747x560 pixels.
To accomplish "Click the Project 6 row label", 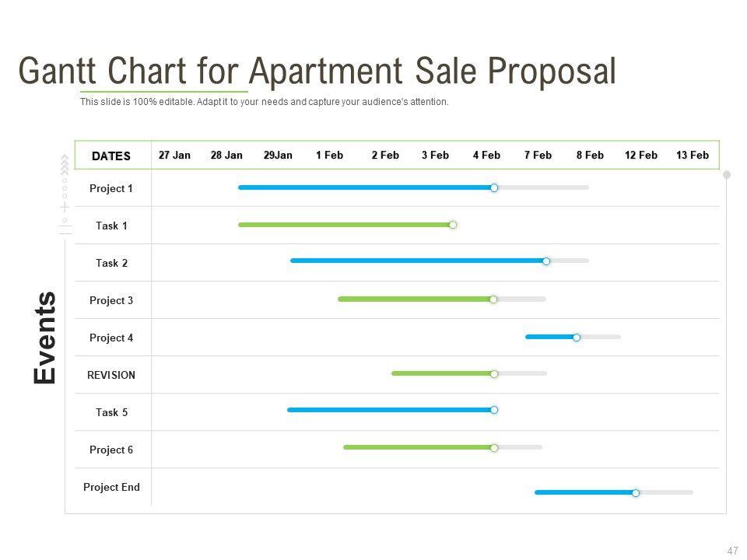I will pyautogui.click(x=111, y=450).
